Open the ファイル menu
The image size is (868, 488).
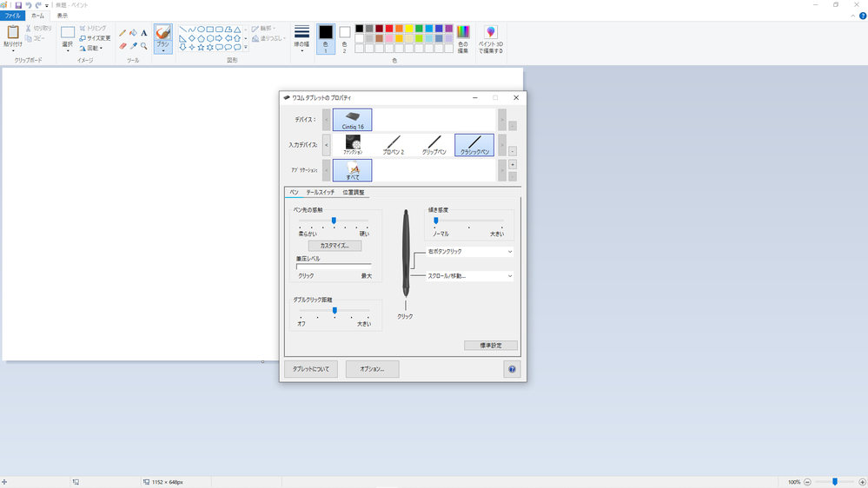point(12,16)
